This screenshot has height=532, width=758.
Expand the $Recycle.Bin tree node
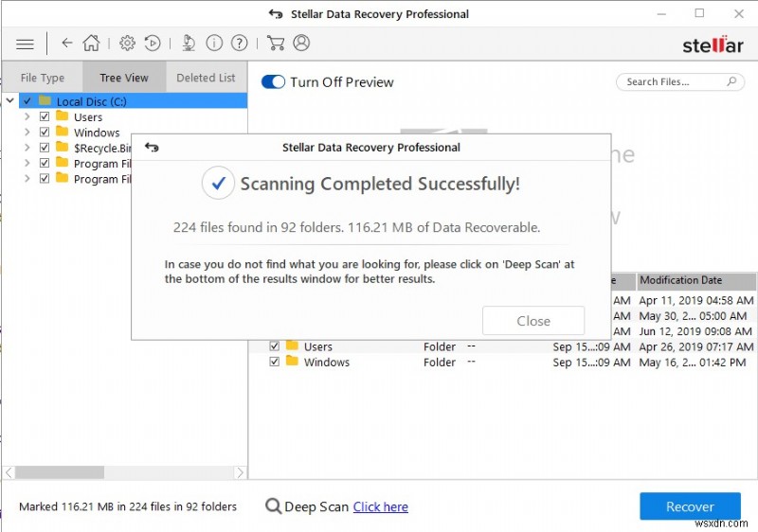(x=27, y=148)
